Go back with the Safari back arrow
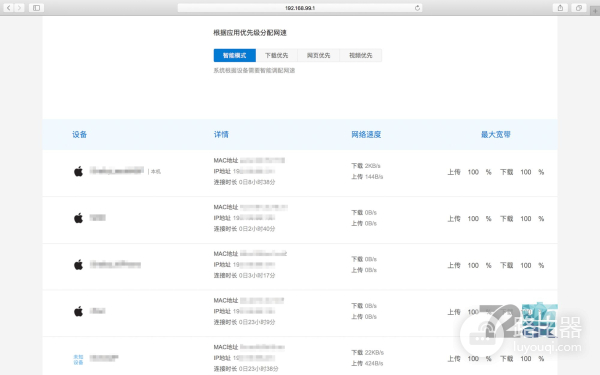The height and width of the screenshot is (375, 600). (8, 8)
